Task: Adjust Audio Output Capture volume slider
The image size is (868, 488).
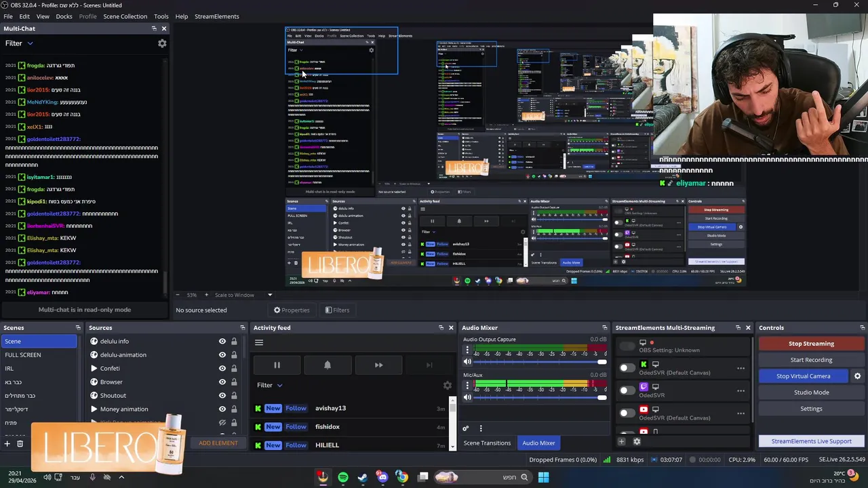Action: [540, 362]
